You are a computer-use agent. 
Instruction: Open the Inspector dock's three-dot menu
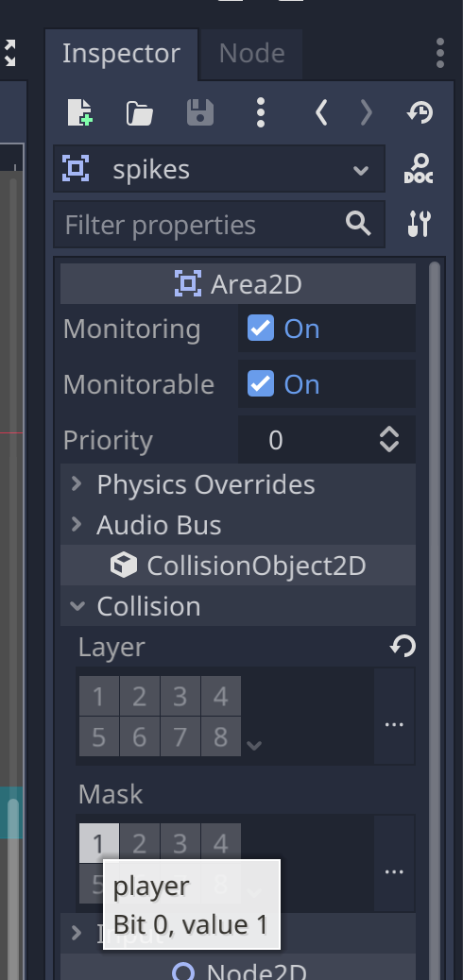tap(440, 53)
